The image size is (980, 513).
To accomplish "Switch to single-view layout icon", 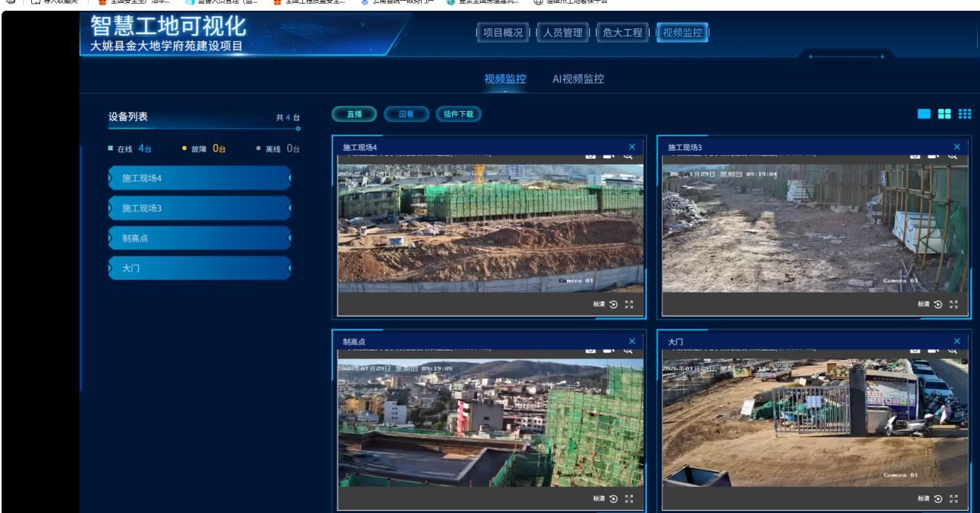I will point(924,114).
